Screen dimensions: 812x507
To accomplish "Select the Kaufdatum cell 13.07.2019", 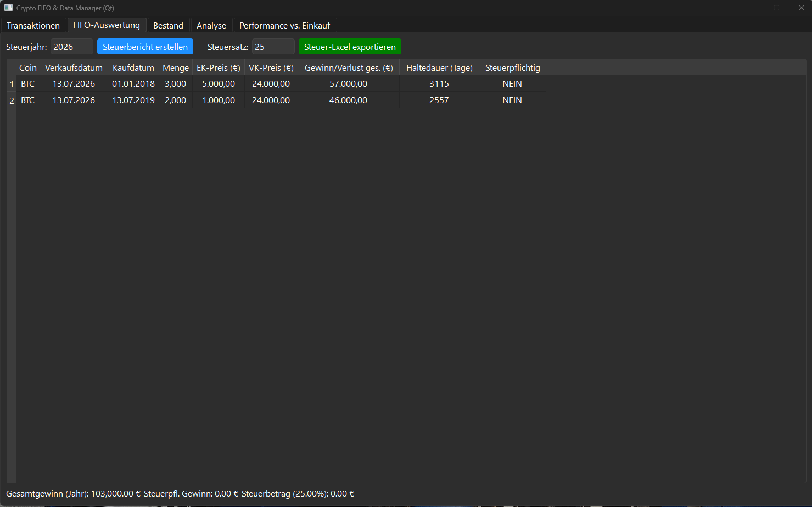I will (x=133, y=100).
